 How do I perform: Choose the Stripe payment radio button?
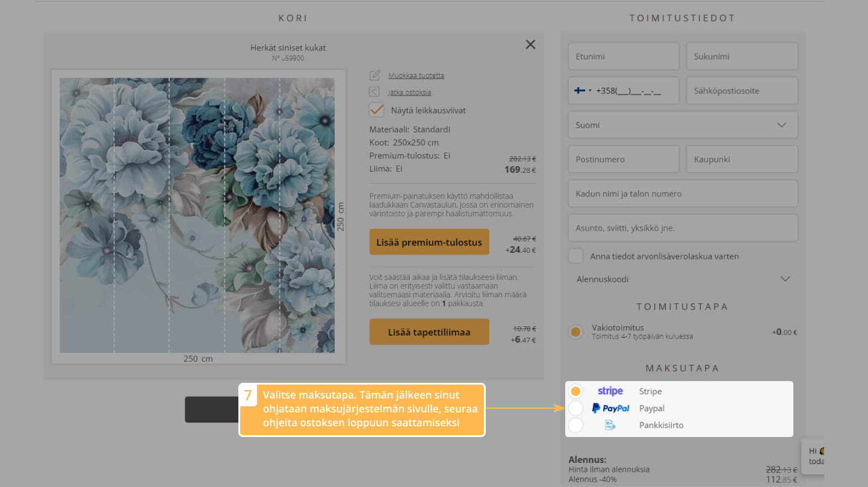tap(575, 391)
